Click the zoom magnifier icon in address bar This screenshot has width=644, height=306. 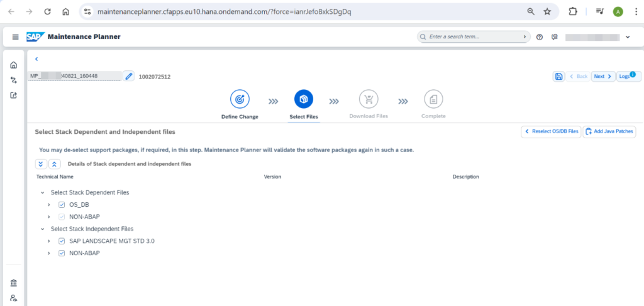(x=531, y=12)
